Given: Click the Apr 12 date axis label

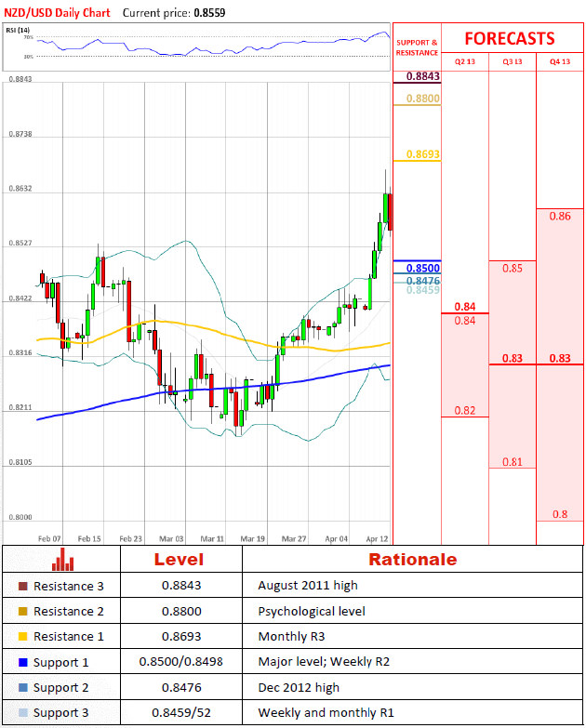Looking at the screenshot, I should [x=377, y=538].
